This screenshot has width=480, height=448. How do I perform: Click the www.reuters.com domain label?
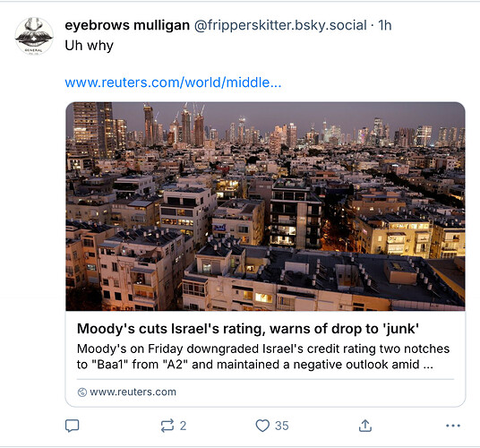pyautogui.click(x=133, y=392)
